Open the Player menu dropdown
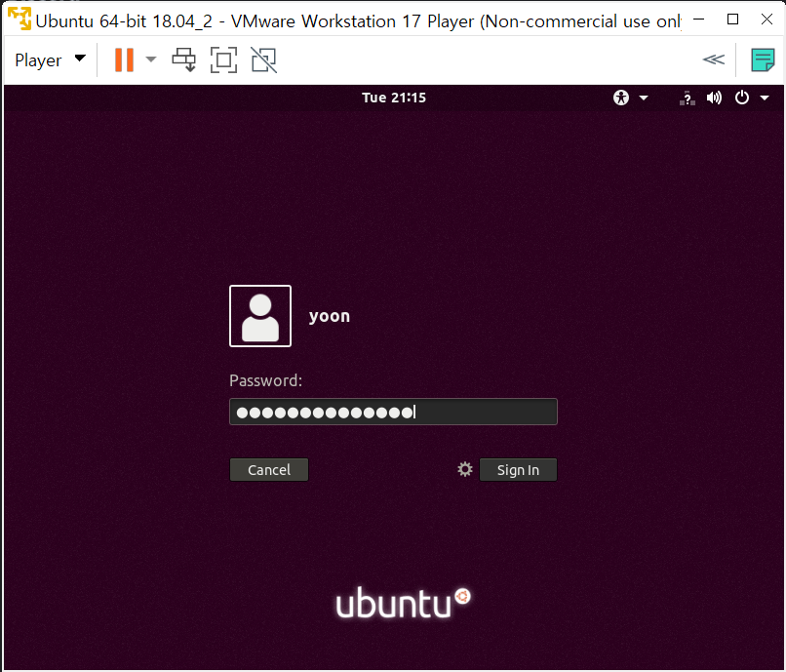 pos(50,60)
